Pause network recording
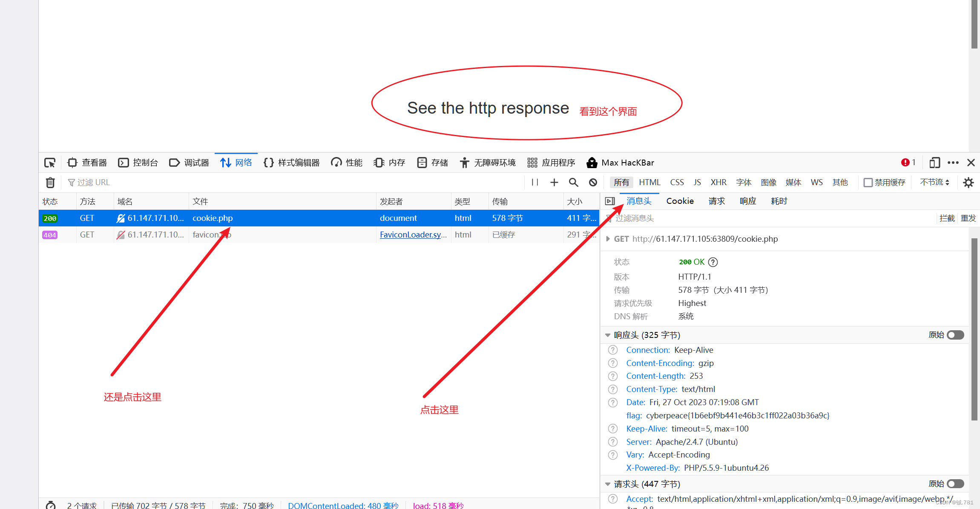 [x=535, y=183]
